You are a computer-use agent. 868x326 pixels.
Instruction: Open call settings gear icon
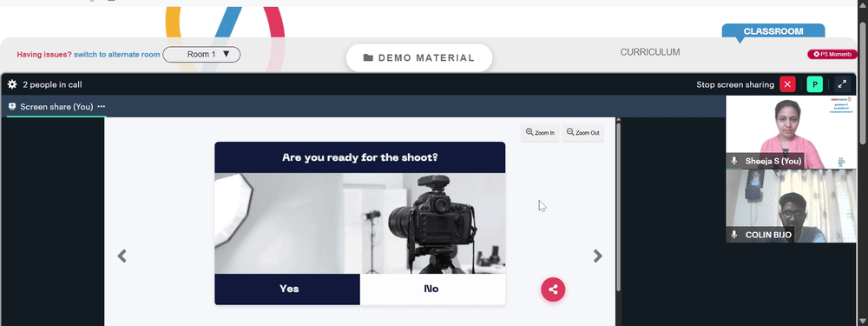click(12, 84)
